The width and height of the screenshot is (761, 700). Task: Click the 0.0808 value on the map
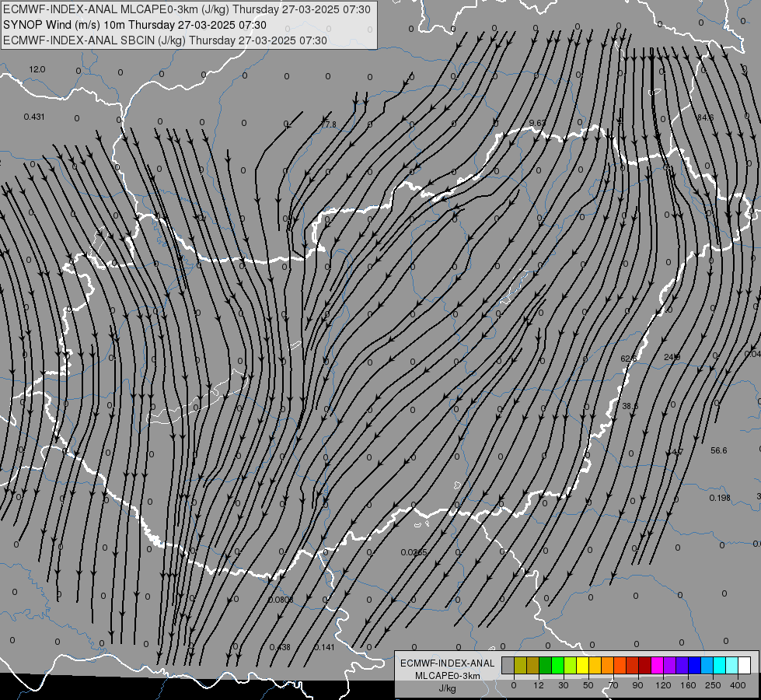tap(281, 600)
